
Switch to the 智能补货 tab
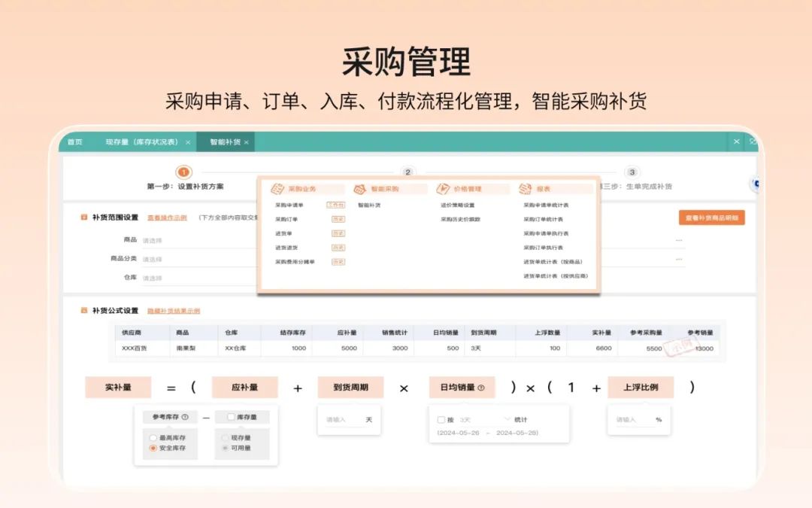(225, 141)
